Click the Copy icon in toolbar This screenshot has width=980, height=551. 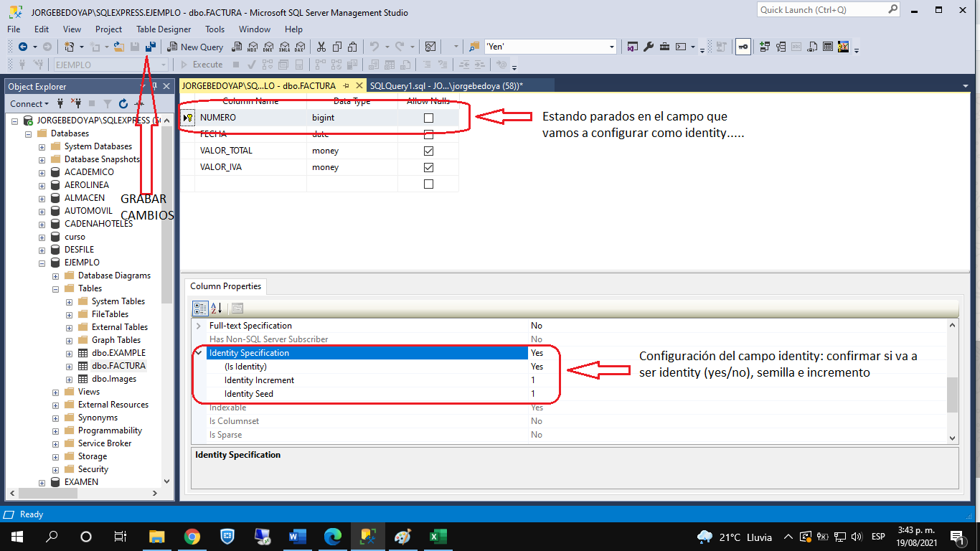336,47
